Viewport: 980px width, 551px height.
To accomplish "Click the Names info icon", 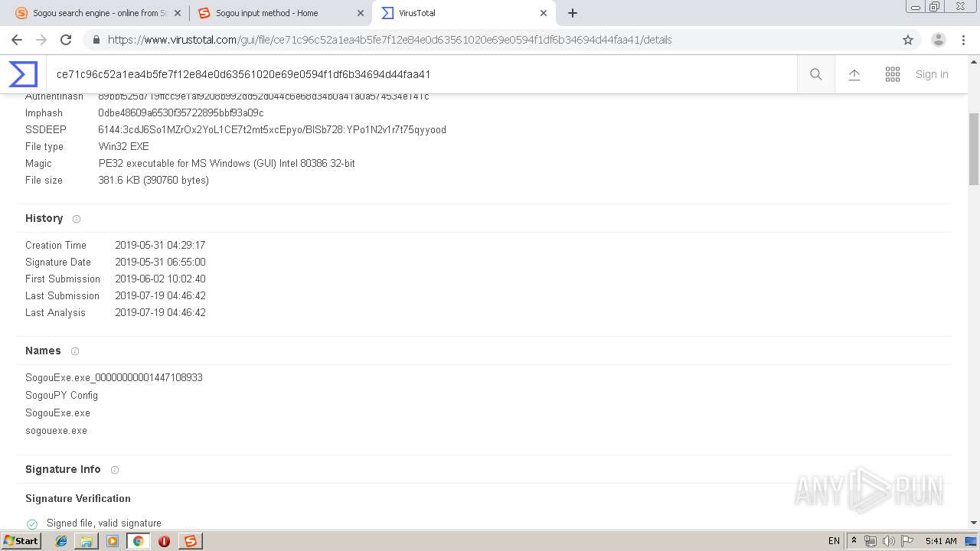I will (75, 351).
